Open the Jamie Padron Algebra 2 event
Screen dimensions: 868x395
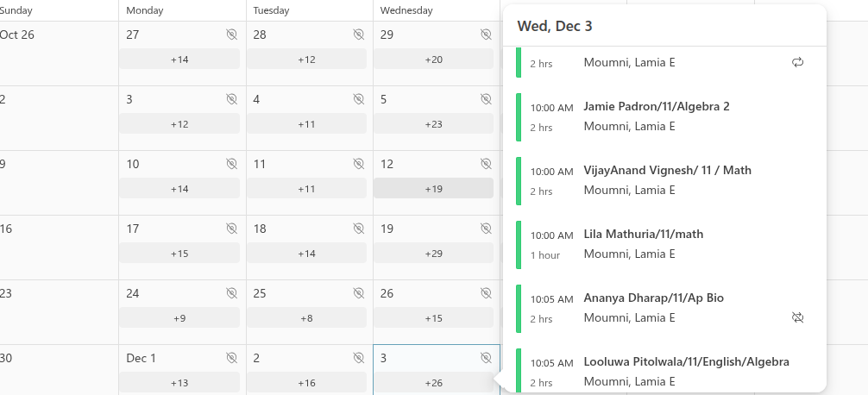coord(656,107)
